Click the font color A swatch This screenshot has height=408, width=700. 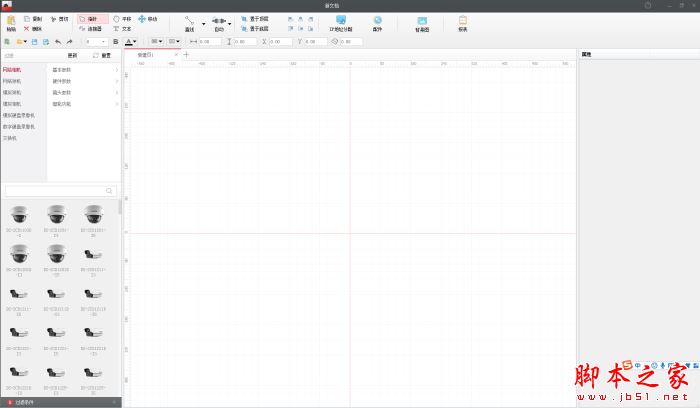click(x=129, y=42)
